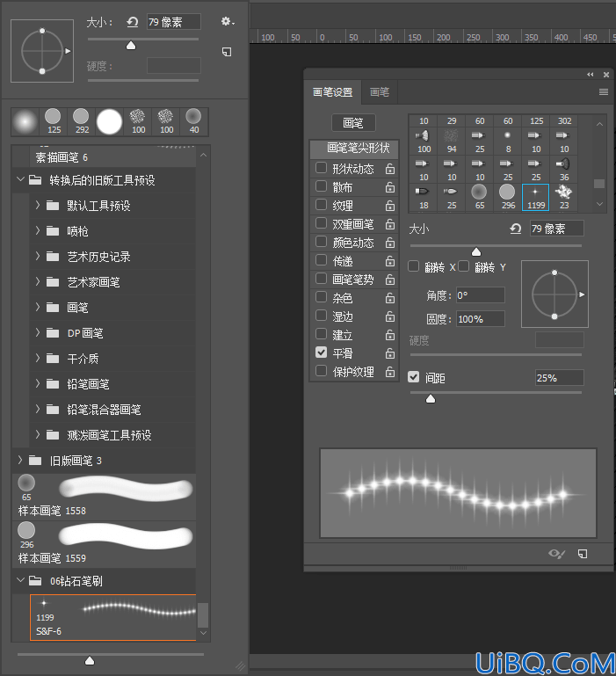This screenshot has height=676, width=616.
Task: Click the 画笔 button above the settings list
Action: [353, 123]
